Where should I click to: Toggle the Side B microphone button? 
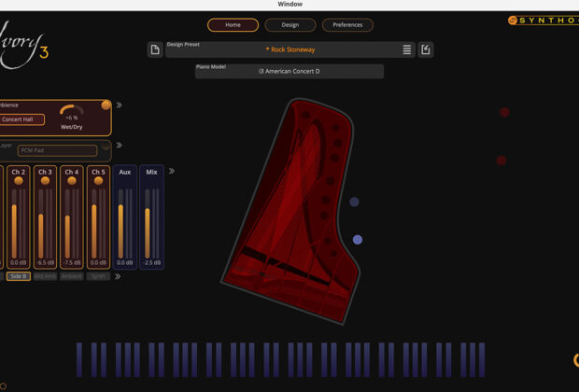pyautogui.click(x=18, y=276)
